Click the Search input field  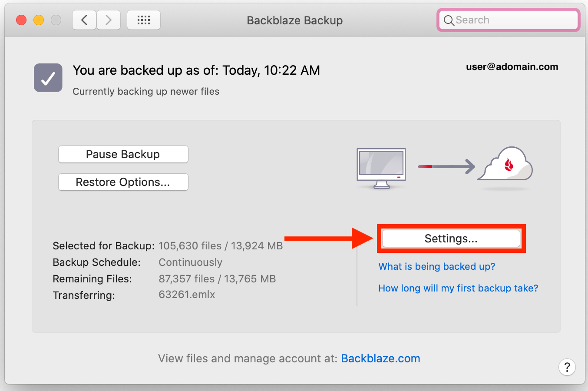(x=509, y=20)
